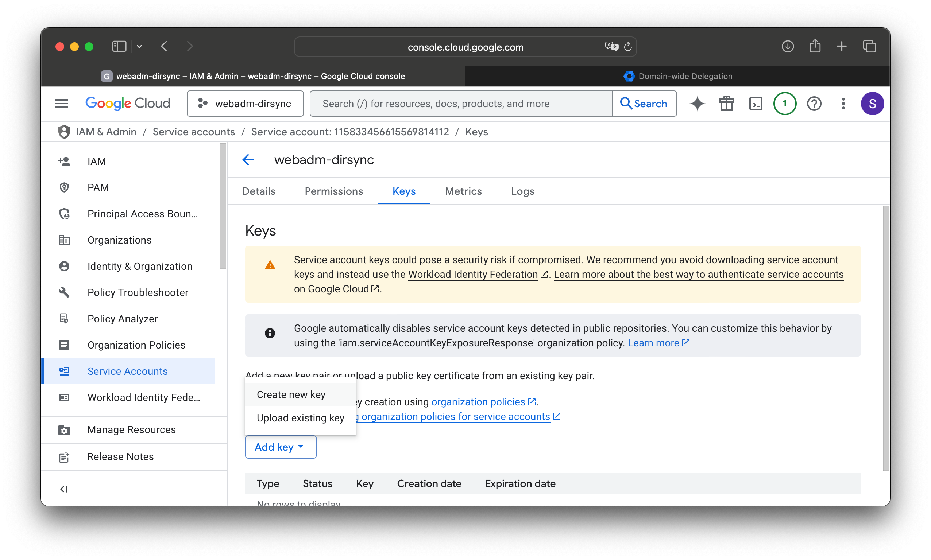
Task: Switch to the Details tab
Action: 259,191
